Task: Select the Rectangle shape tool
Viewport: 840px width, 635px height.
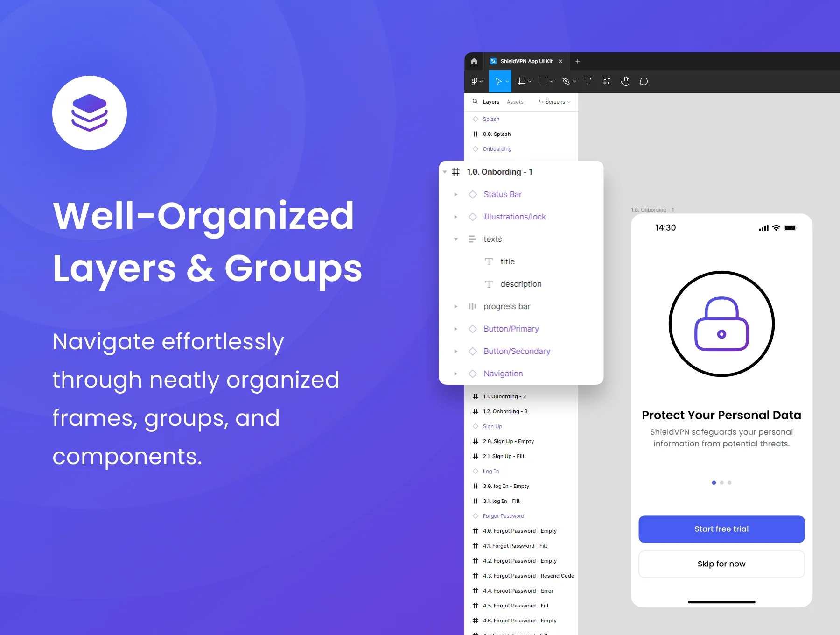Action: click(543, 81)
